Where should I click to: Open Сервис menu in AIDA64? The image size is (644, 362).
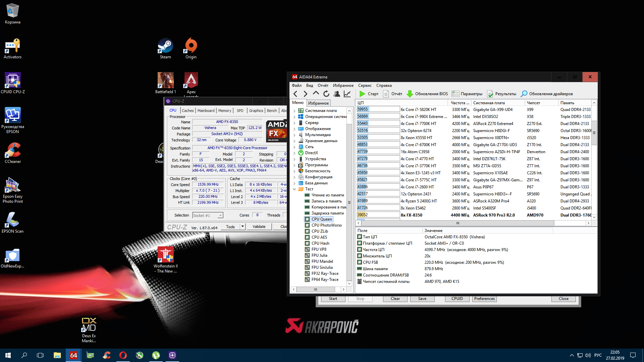(365, 85)
